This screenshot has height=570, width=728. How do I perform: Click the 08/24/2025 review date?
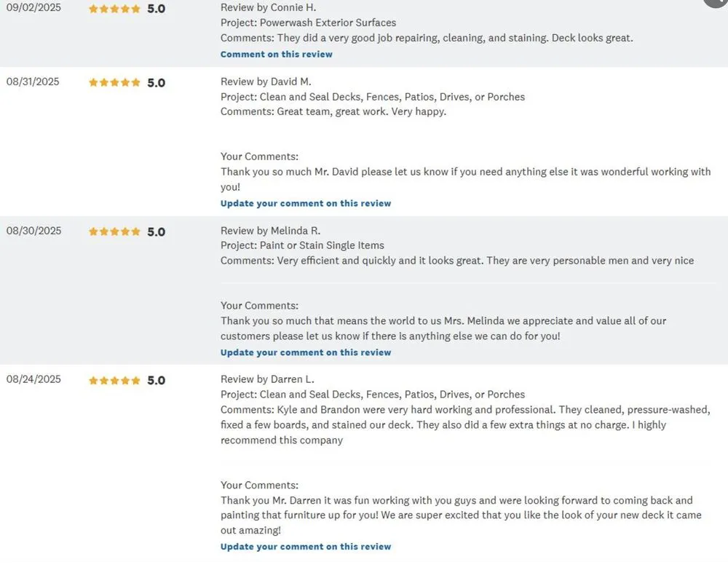click(x=33, y=379)
